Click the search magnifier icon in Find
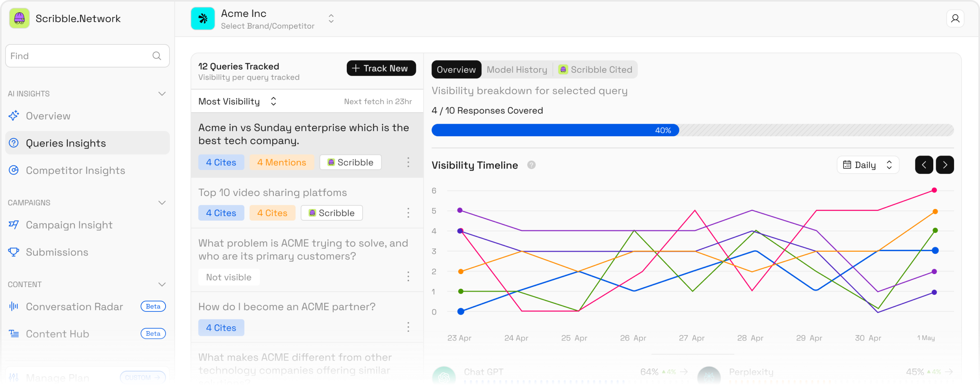The height and width of the screenshot is (388, 980). (x=157, y=56)
